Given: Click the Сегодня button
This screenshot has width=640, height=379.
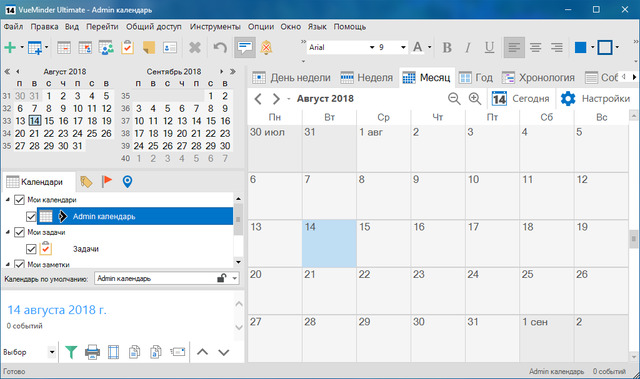Looking at the screenshot, I should click(520, 99).
